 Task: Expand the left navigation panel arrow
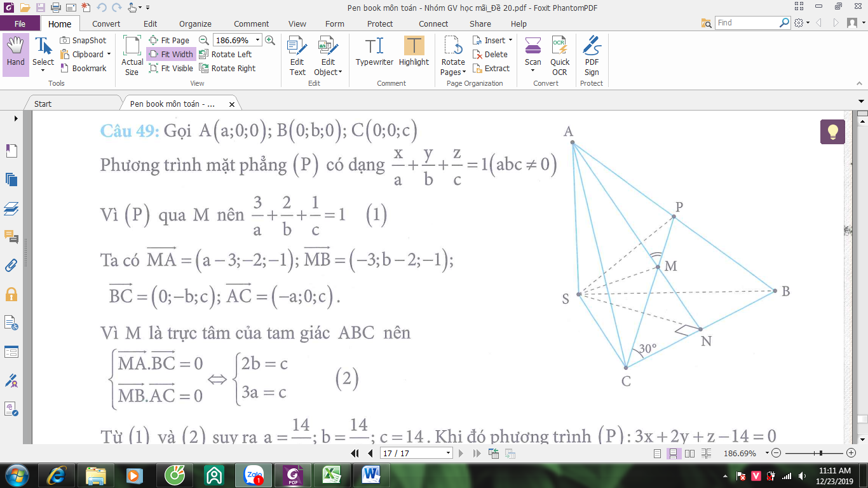[16, 118]
